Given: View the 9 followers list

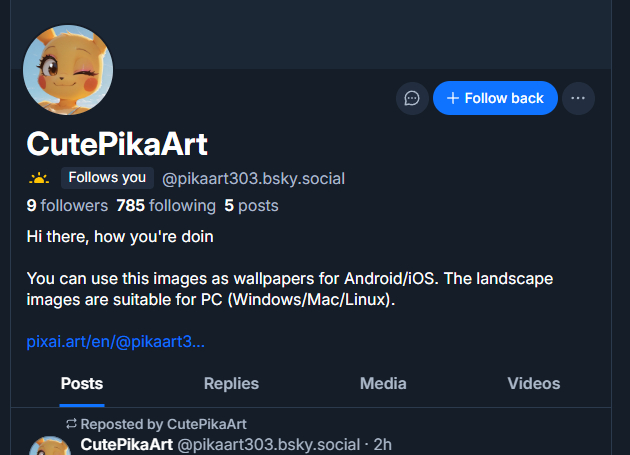Looking at the screenshot, I should [x=67, y=206].
